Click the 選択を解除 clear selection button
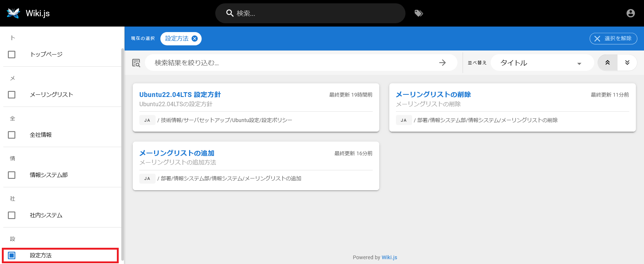This screenshot has height=264, width=644. (613, 38)
